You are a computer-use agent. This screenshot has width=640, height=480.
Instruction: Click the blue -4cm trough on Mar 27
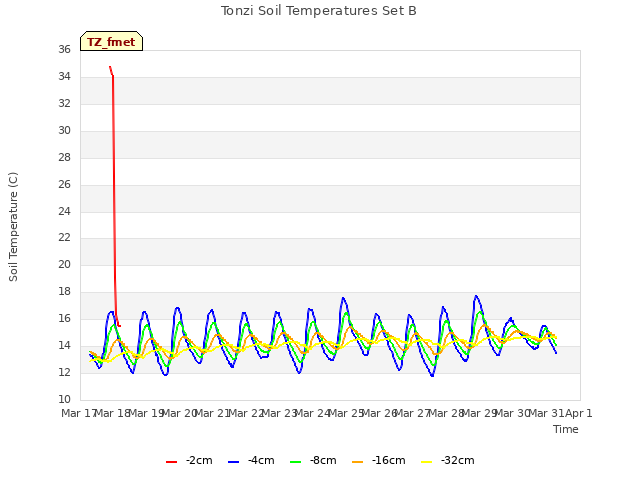[433, 376]
